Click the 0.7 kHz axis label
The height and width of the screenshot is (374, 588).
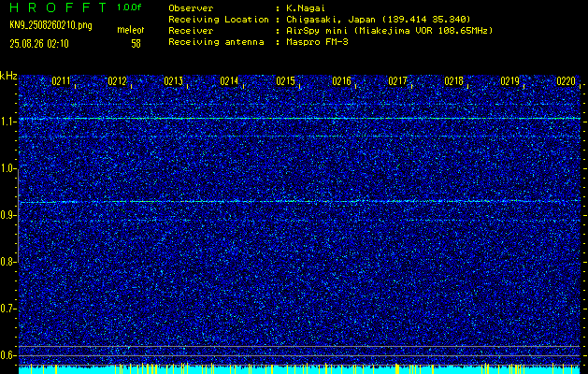(x=7, y=309)
